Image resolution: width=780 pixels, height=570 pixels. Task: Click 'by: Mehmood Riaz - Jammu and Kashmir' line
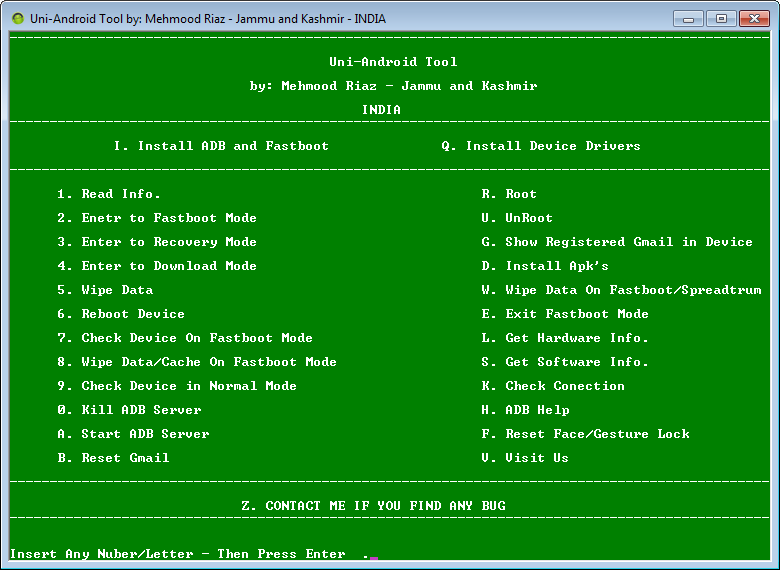click(393, 86)
